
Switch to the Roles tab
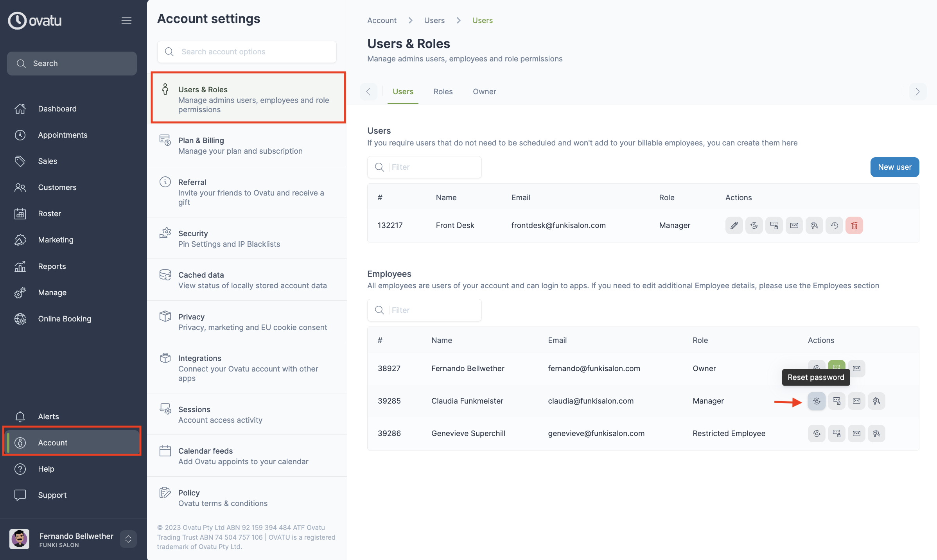tap(443, 92)
